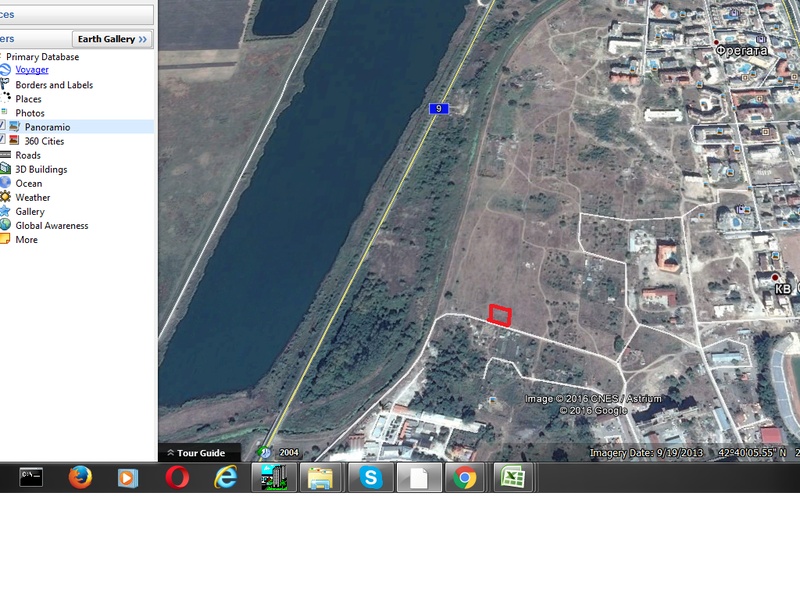Screen dimensions: 800x600
Task: Select the Photos layer item
Action: pyautogui.click(x=30, y=113)
